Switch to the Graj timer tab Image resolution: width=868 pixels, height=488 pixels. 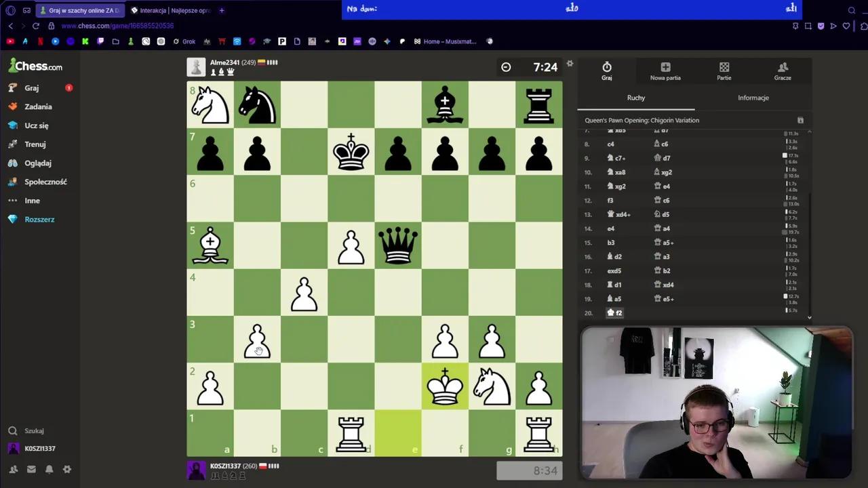tap(607, 70)
